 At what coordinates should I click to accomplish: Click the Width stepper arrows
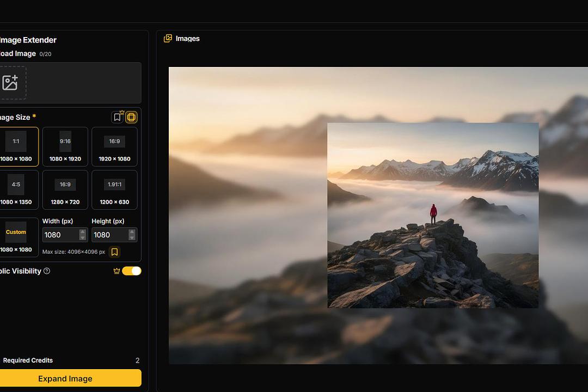83,235
